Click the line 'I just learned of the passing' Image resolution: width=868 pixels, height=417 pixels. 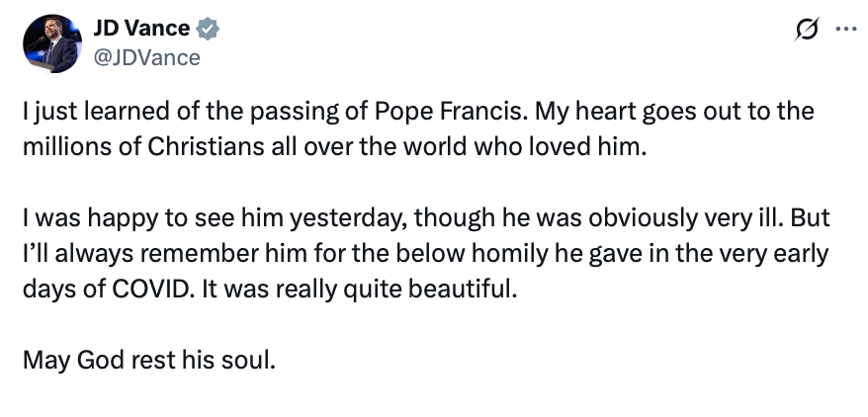[418, 111]
